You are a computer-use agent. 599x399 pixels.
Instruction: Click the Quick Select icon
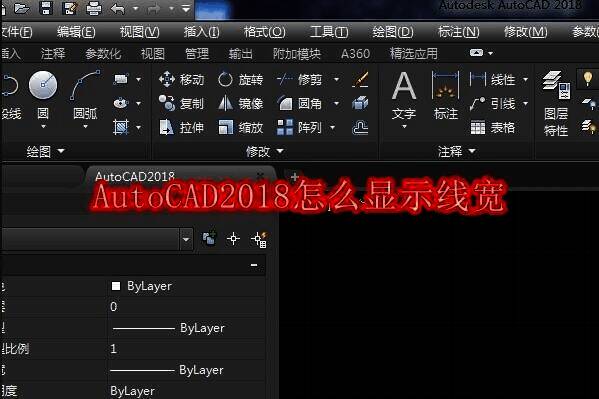[x=259, y=240]
